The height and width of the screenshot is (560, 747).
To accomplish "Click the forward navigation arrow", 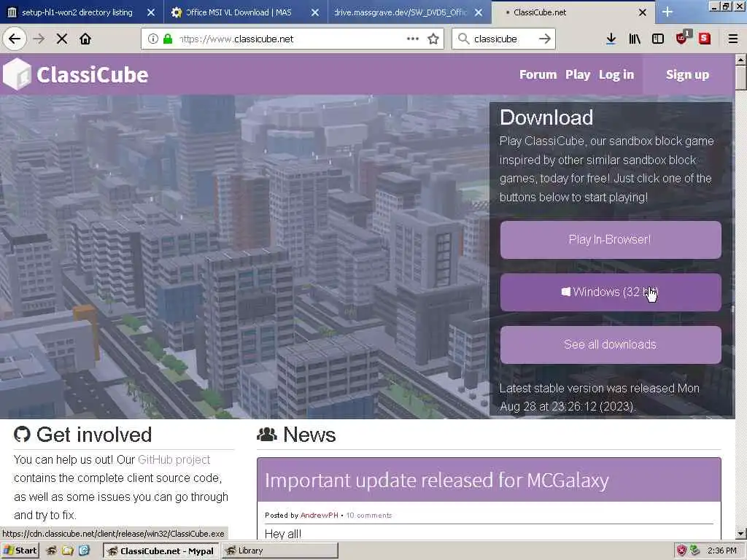I will (x=39, y=39).
